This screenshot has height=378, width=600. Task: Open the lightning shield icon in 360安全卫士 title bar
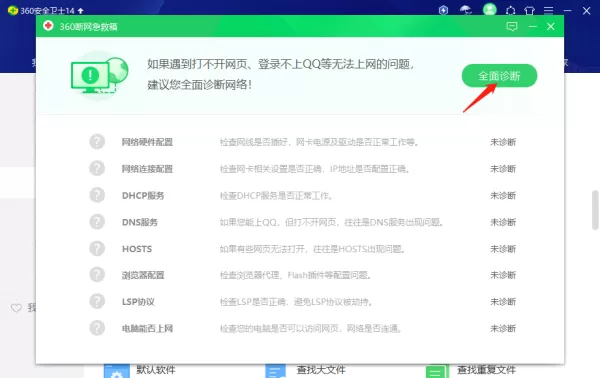point(443,10)
